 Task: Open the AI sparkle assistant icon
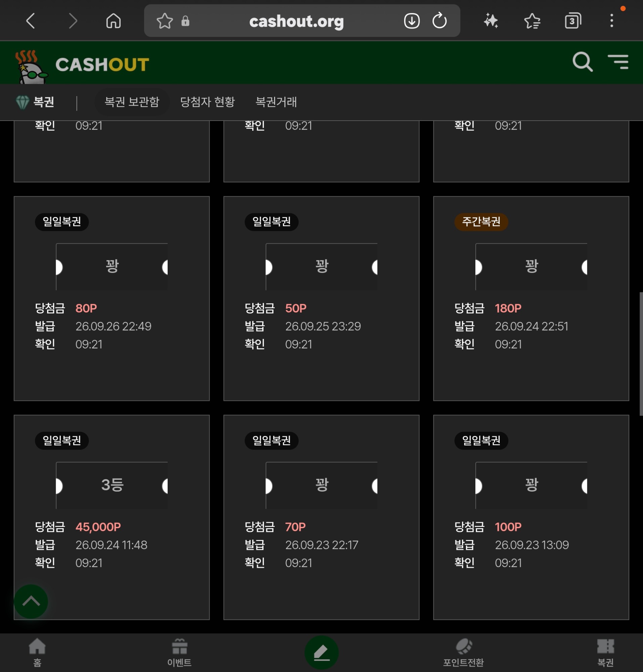(x=491, y=21)
